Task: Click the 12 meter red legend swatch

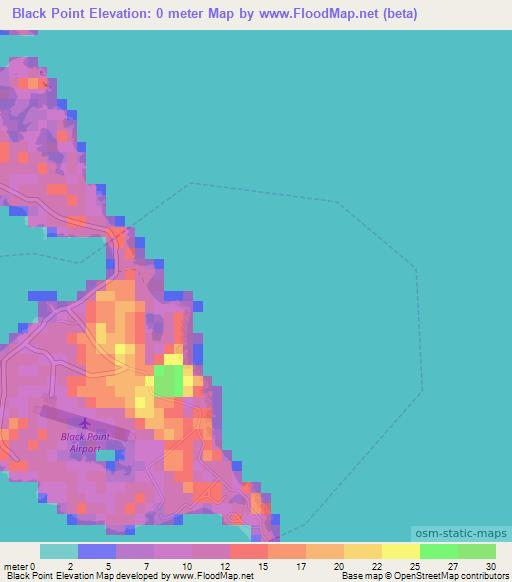Action: (x=249, y=551)
